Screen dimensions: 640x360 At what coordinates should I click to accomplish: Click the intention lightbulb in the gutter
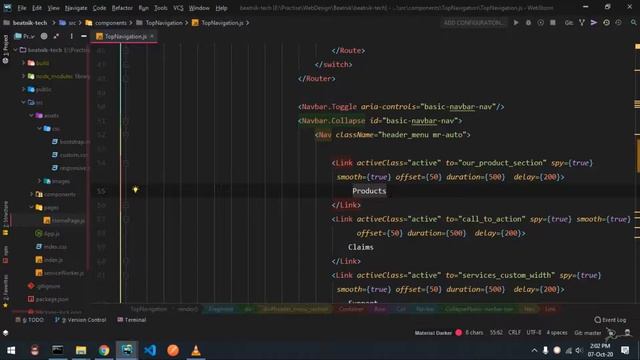point(135,190)
